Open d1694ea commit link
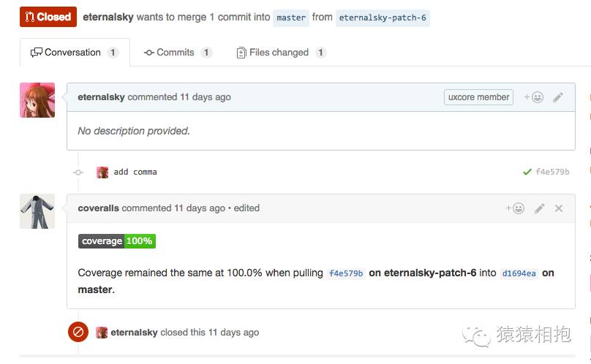The height and width of the screenshot is (364, 591). (x=519, y=273)
